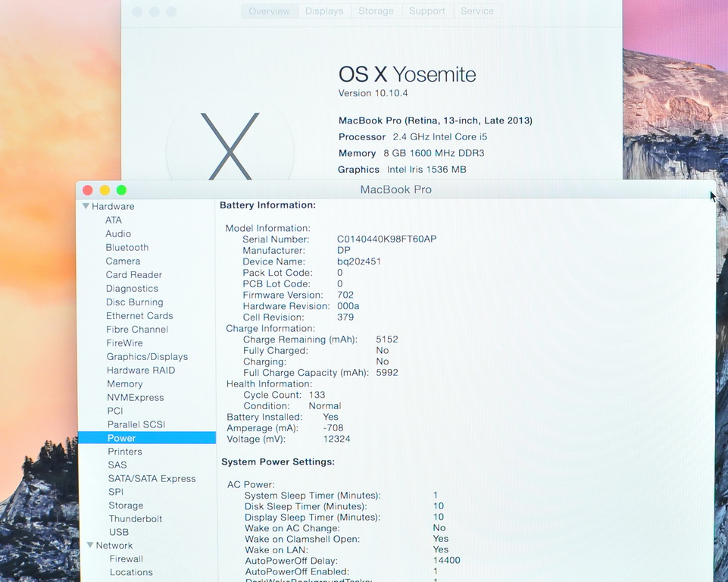This screenshot has width=728, height=582.
Task: Open the Service tab in About window
Action: point(477,11)
